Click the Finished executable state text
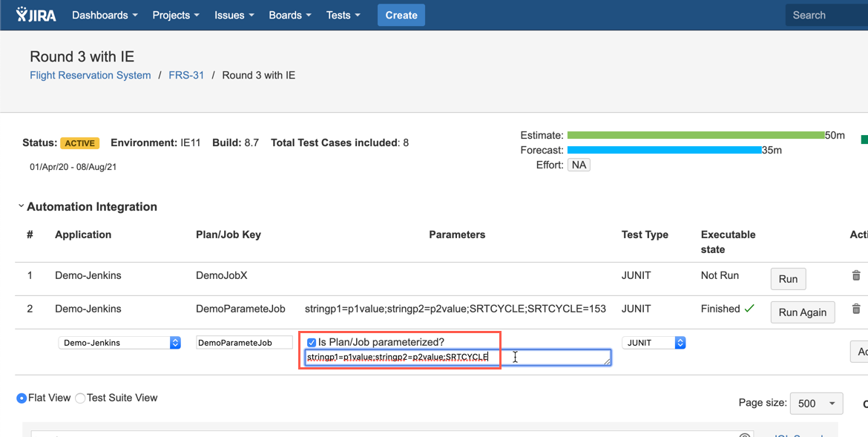This screenshot has width=868, height=437. (x=720, y=309)
